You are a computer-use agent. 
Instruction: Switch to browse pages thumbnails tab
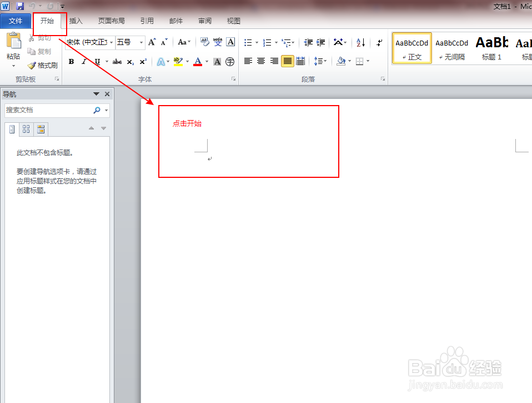pyautogui.click(x=26, y=129)
